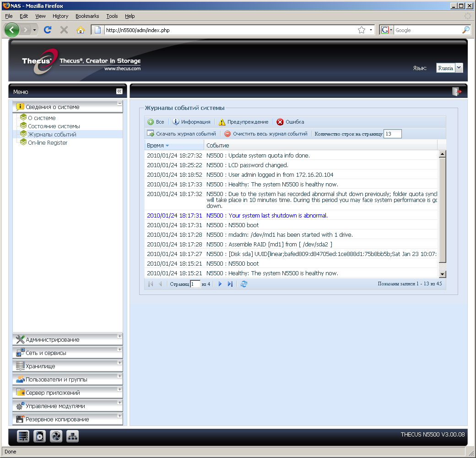This screenshot has height=458, width=476.
Task: Click Скачать журнал событий
Action: coord(182,134)
